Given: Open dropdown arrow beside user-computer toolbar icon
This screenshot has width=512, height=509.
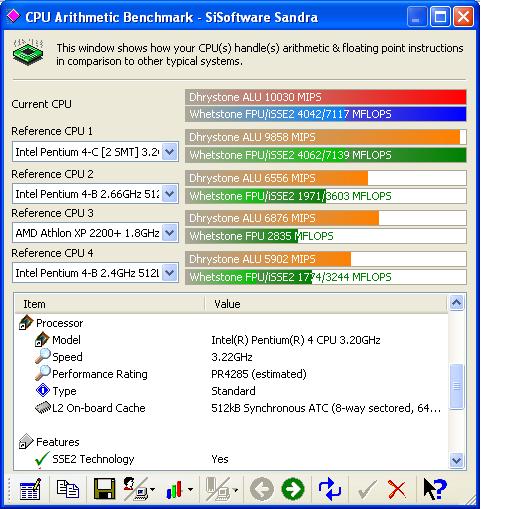Looking at the screenshot, I should 152,489.
